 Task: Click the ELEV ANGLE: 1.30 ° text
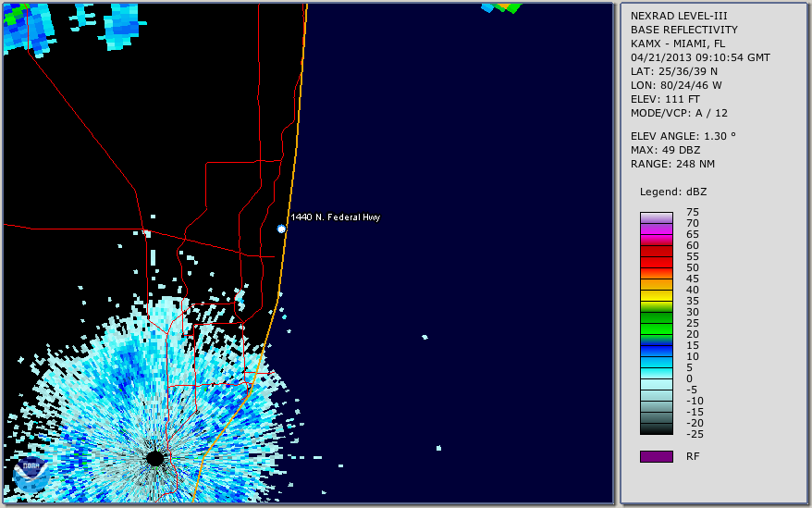pos(683,136)
